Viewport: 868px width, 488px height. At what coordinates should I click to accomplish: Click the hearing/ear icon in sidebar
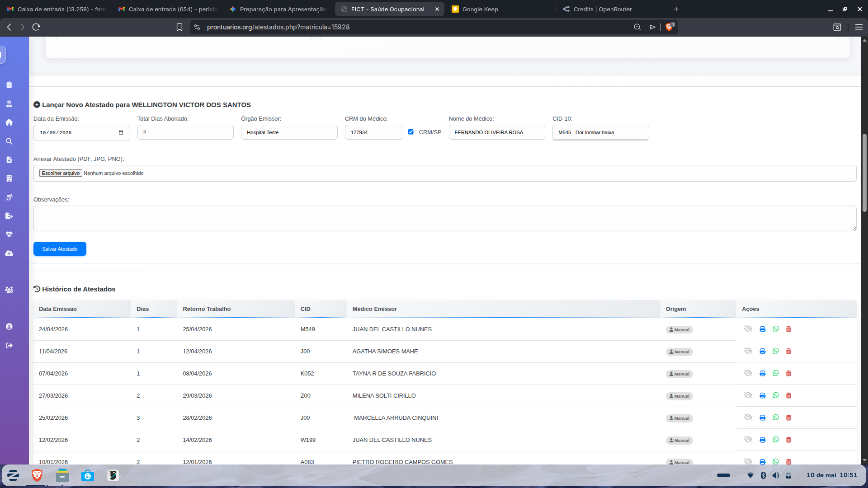click(x=9, y=197)
